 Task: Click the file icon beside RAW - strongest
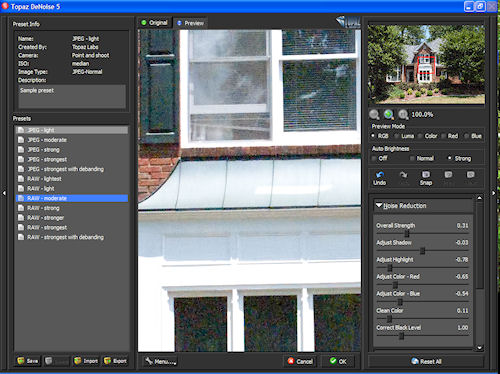click(21, 227)
